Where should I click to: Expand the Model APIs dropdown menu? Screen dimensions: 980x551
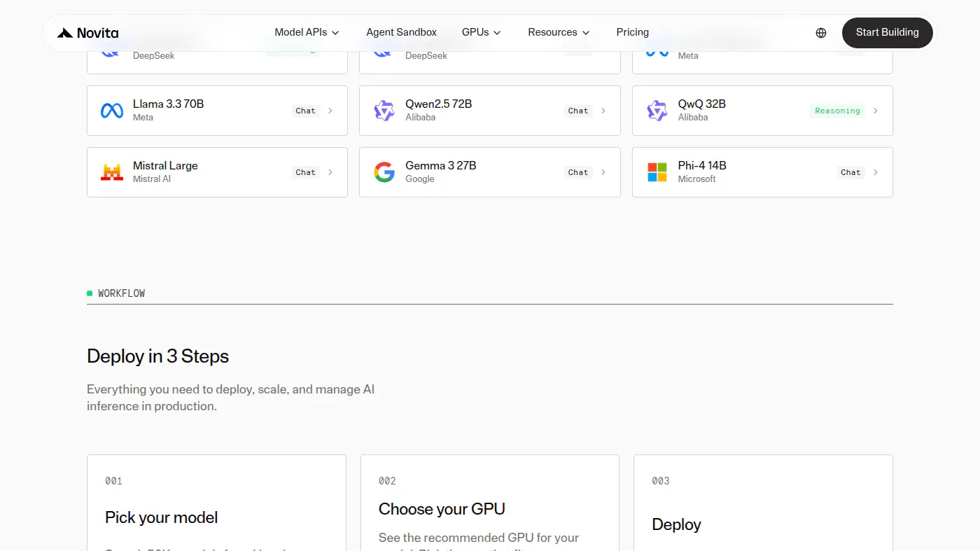click(x=307, y=32)
